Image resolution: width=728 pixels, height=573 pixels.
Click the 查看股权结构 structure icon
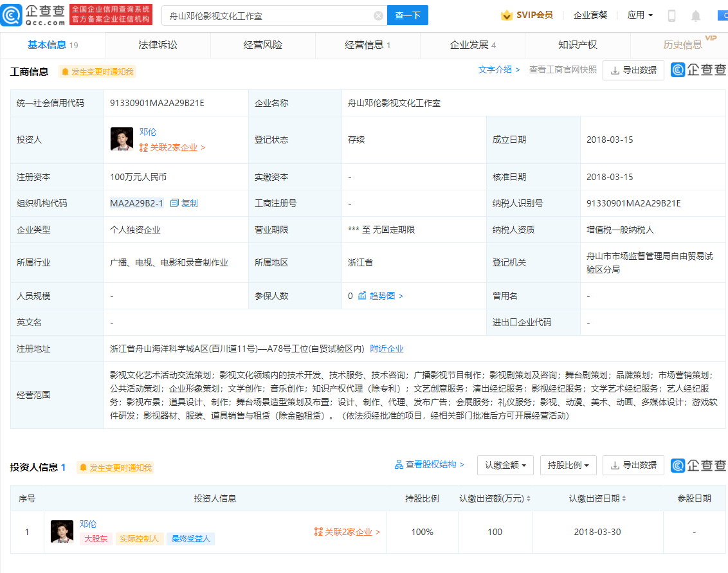pyautogui.click(x=399, y=464)
